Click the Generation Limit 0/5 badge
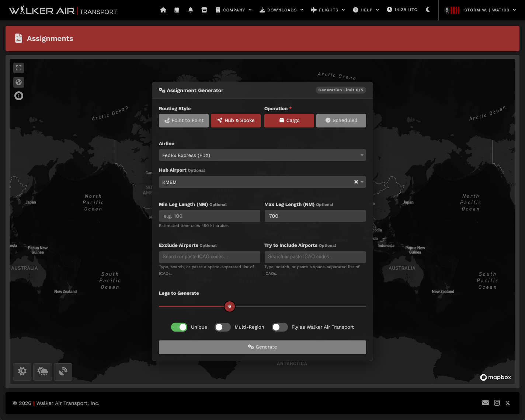Screen dimensions: 525x420 [341, 90]
